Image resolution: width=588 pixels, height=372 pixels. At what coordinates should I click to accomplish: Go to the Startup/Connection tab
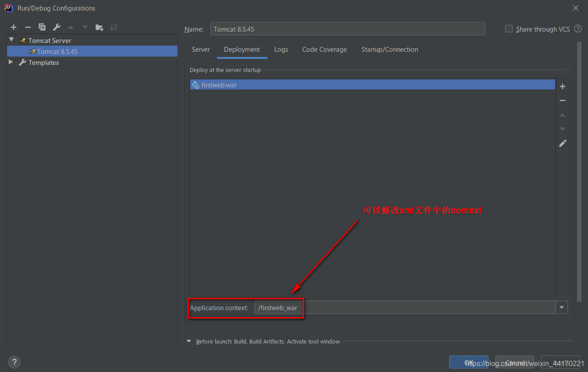pos(390,50)
